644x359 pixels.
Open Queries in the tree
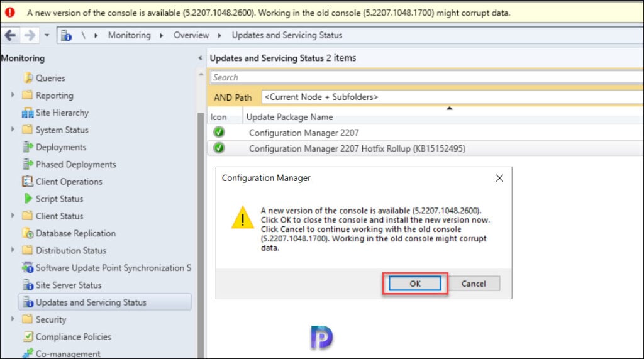[50, 78]
